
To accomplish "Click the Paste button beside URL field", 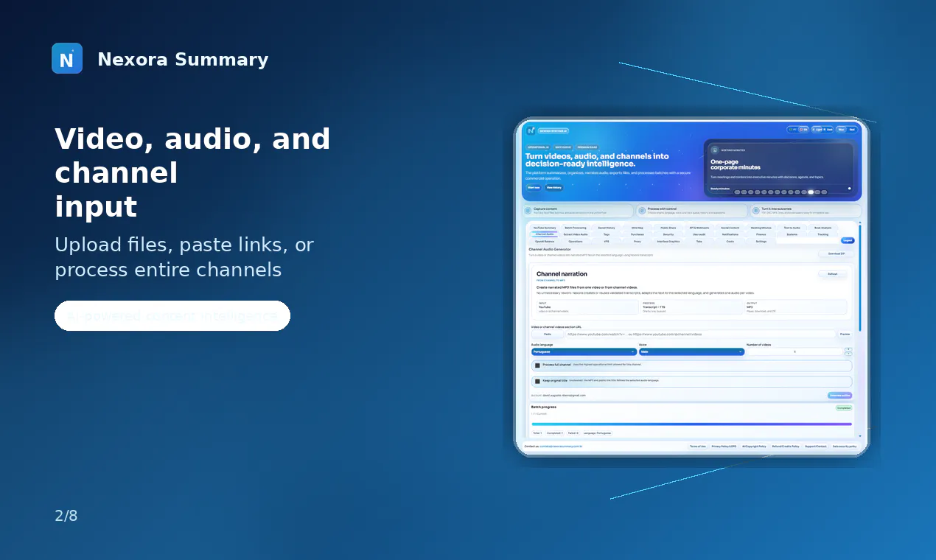I will pyautogui.click(x=548, y=334).
